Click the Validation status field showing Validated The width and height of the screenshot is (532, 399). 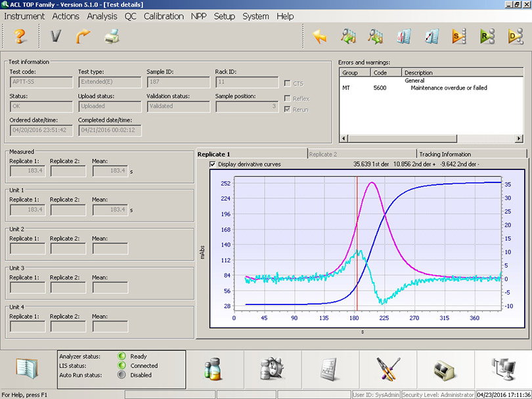click(178, 106)
